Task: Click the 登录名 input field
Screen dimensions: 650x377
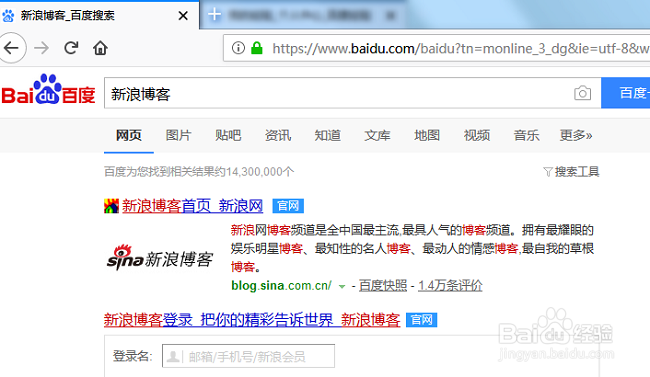Action: [x=248, y=356]
